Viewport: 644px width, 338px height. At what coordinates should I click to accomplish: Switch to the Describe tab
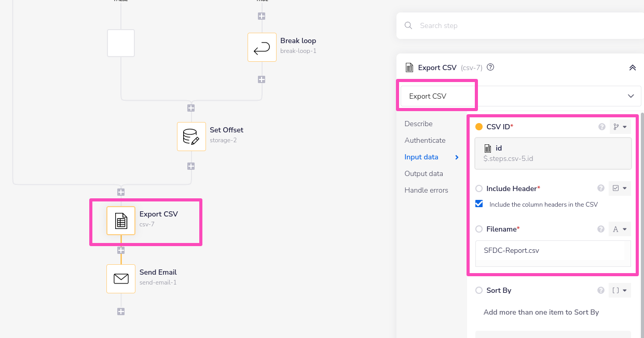click(418, 124)
